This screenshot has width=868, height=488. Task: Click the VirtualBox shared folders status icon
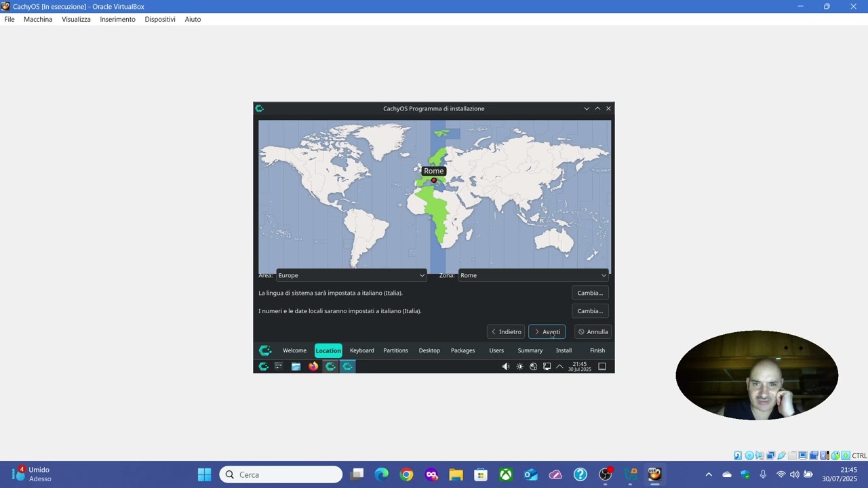792,455
